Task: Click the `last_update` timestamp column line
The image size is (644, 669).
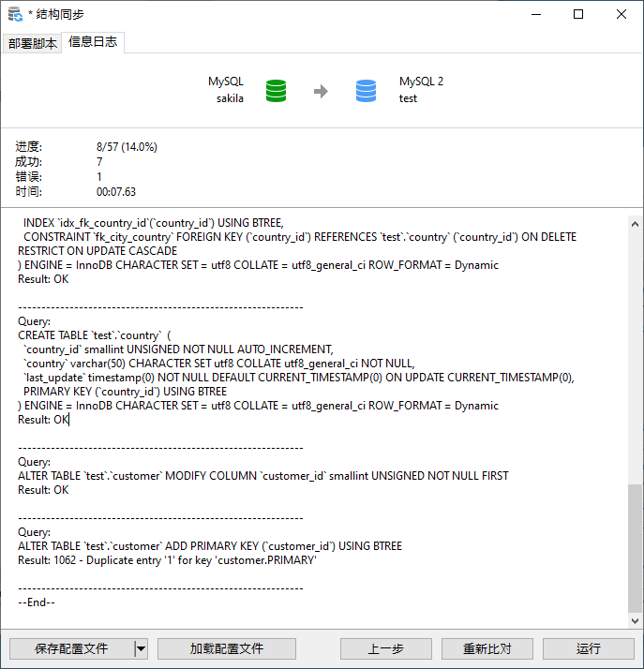Action: (x=299, y=378)
